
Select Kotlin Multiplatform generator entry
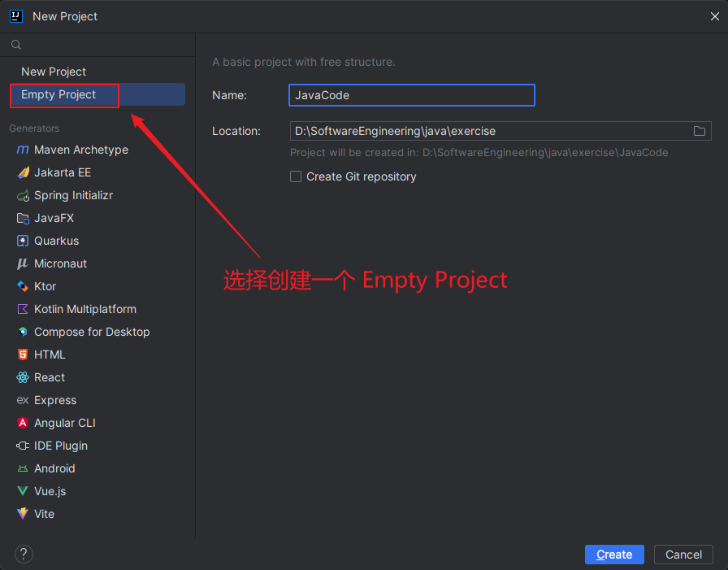85,309
